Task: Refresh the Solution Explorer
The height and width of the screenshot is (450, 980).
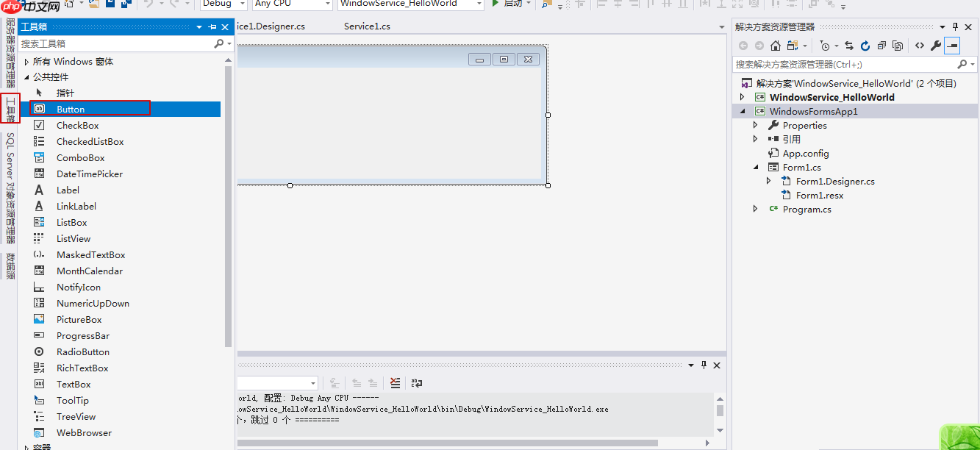Action: (x=865, y=46)
